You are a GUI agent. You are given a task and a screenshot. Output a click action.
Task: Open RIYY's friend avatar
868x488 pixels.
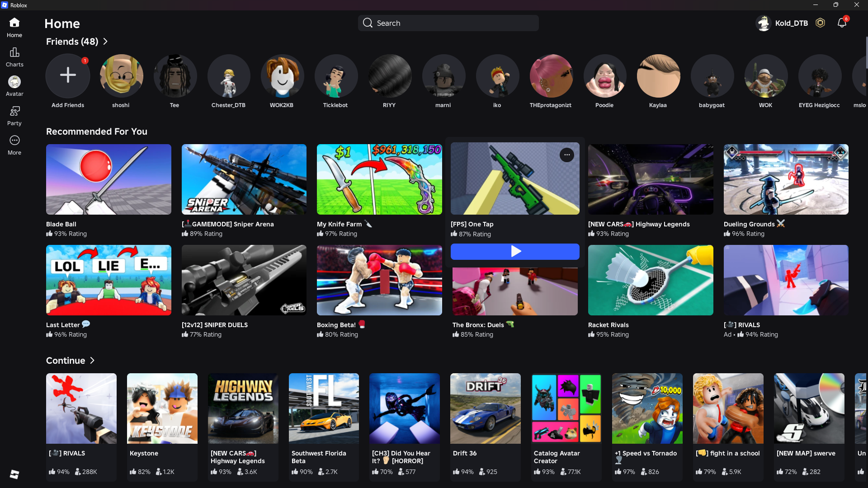(390, 75)
